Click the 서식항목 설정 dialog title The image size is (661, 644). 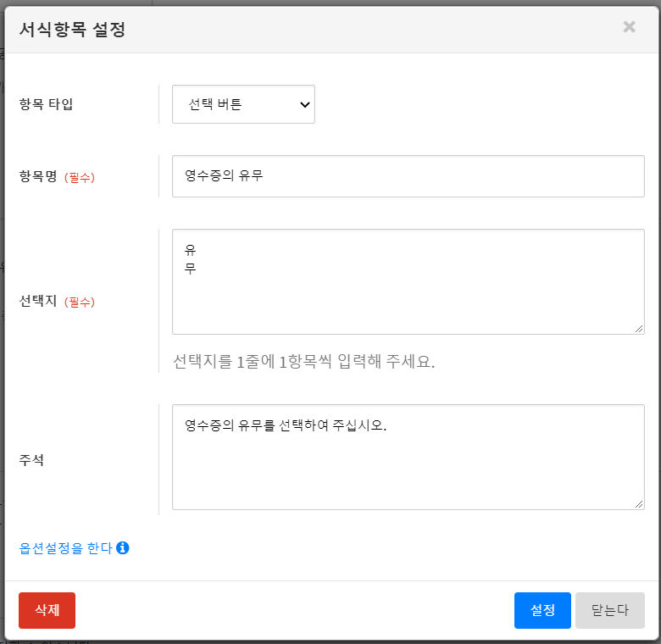pyautogui.click(x=72, y=30)
